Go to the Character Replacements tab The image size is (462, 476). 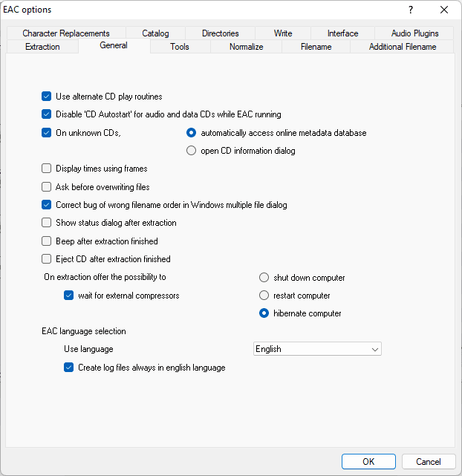tap(65, 33)
